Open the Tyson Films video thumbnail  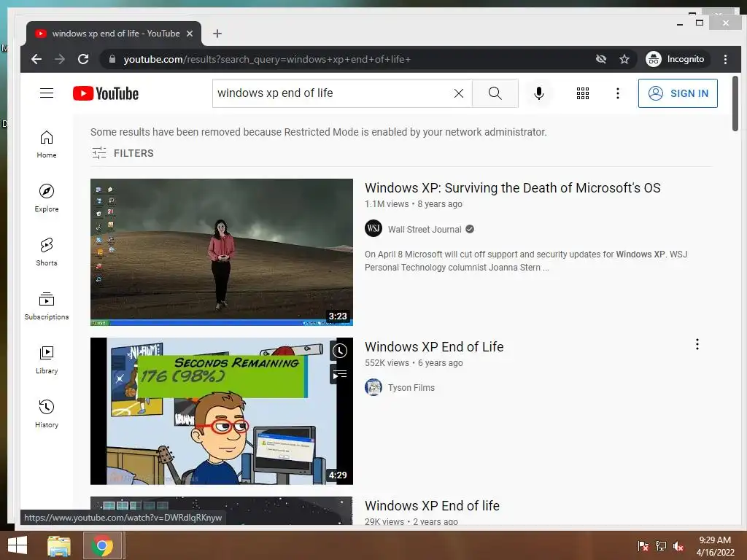[x=222, y=411]
